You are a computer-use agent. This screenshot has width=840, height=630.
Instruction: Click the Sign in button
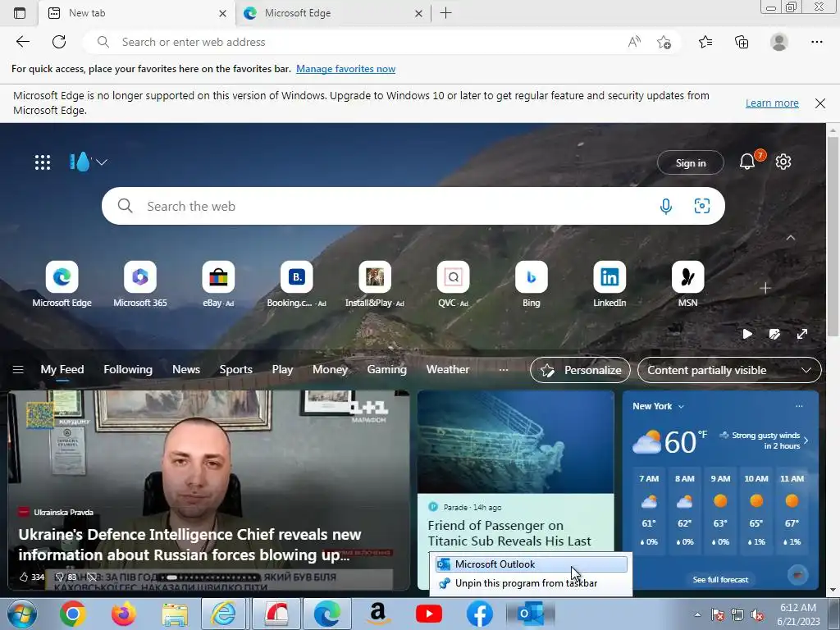click(691, 163)
